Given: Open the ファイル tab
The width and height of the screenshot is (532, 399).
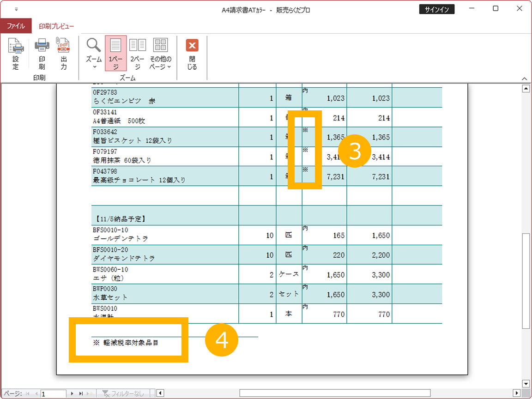Looking at the screenshot, I should [16, 26].
